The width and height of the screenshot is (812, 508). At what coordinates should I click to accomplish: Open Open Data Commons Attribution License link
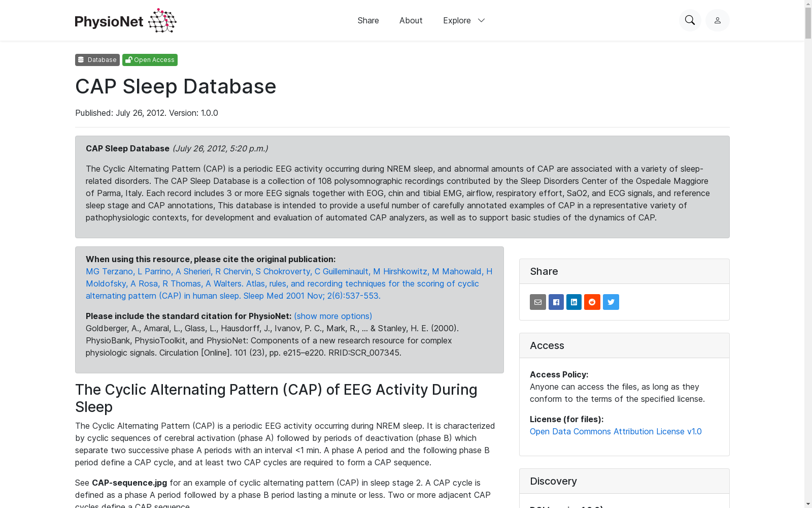616,431
